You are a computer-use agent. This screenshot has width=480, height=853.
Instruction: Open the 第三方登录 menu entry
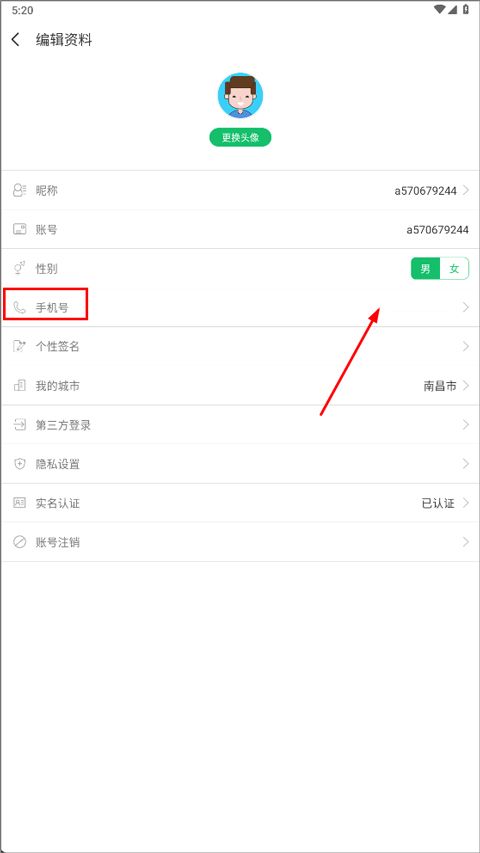tap(240, 425)
